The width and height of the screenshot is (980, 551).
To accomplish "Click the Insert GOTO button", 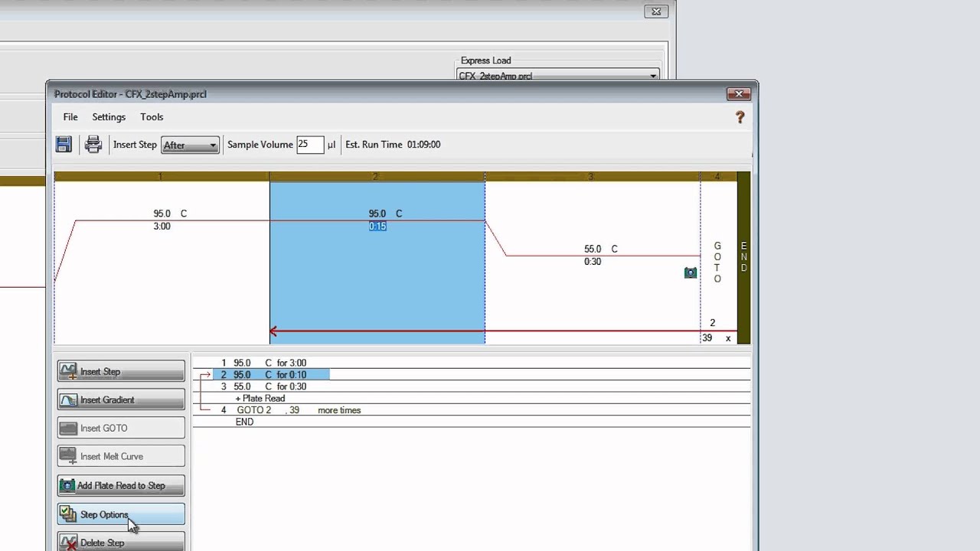I will pyautogui.click(x=121, y=428).
